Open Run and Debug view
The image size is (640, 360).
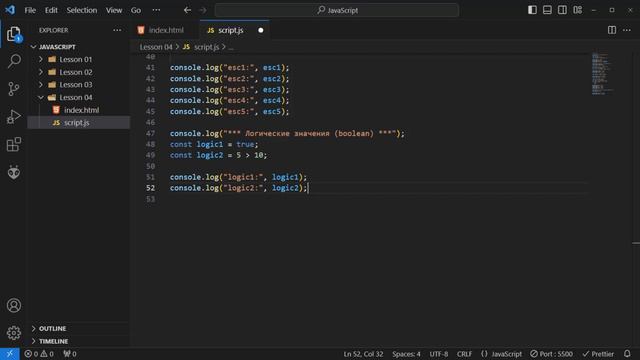point(13,116)
